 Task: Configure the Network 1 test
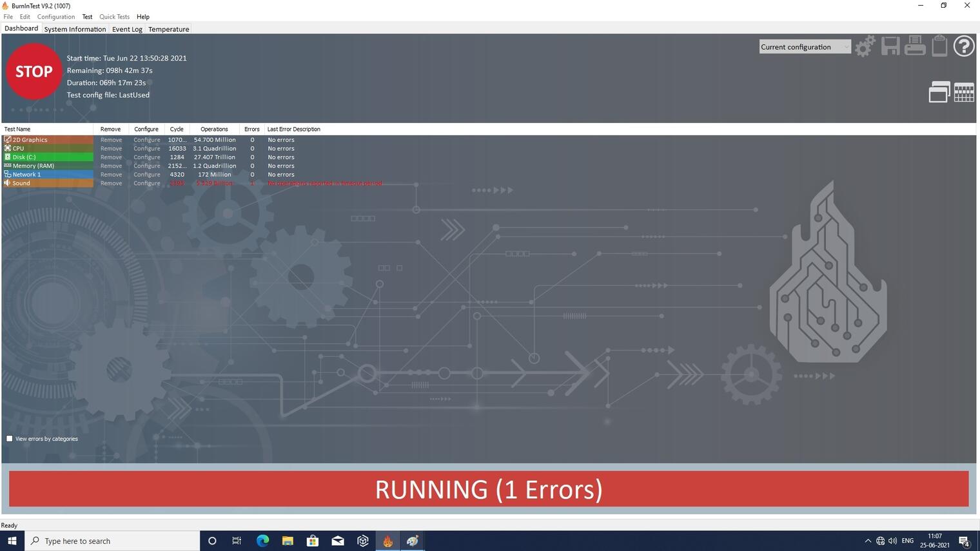[147, 175]
